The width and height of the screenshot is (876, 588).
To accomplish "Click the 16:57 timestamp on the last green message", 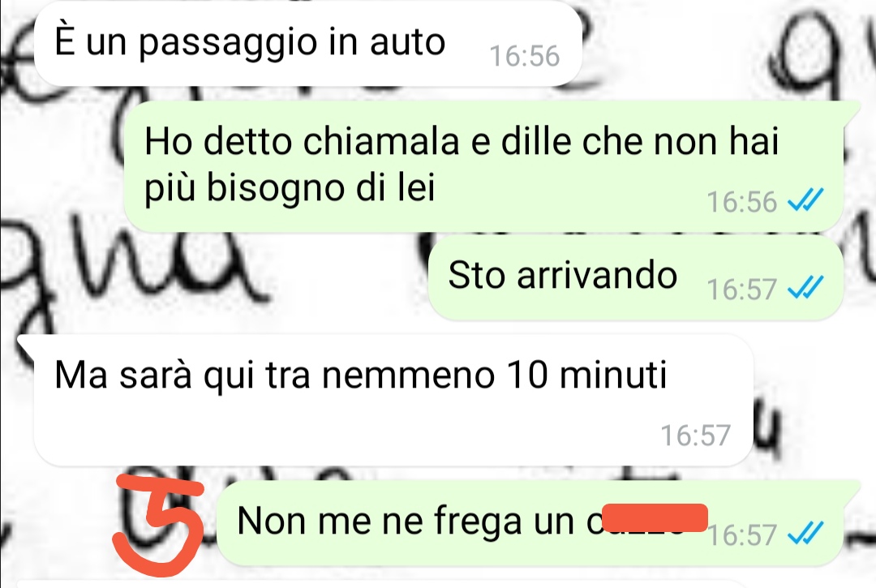I will 741,534.
